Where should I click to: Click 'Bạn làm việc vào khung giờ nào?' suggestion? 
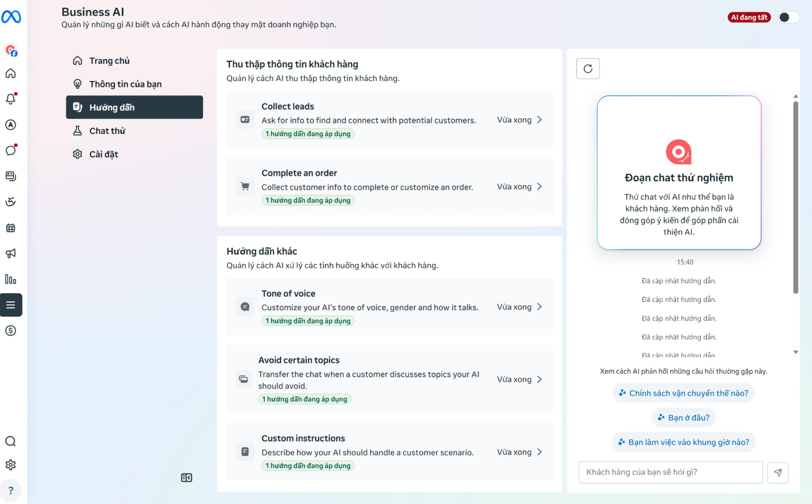(683, 442)
